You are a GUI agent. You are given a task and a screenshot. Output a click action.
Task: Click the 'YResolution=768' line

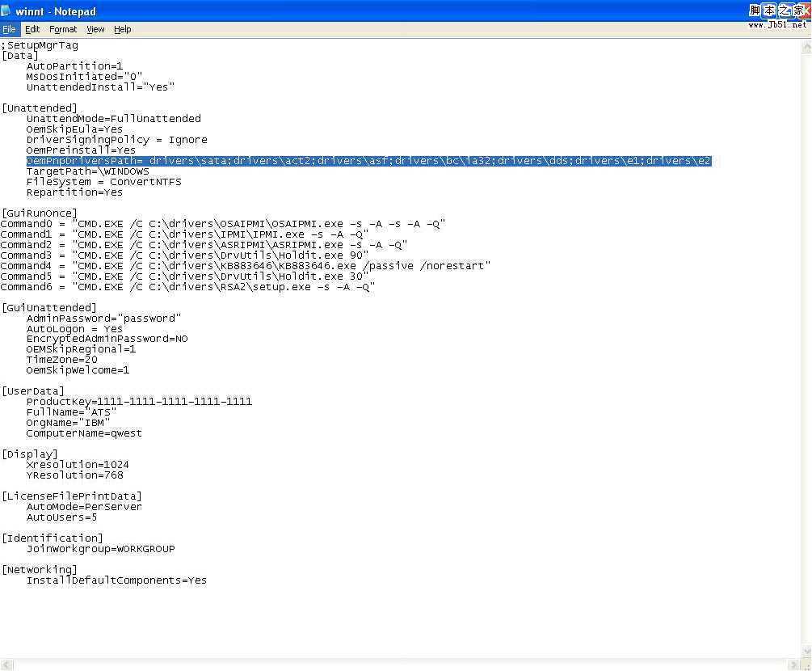pyautogui.click(x=74, y=475)
